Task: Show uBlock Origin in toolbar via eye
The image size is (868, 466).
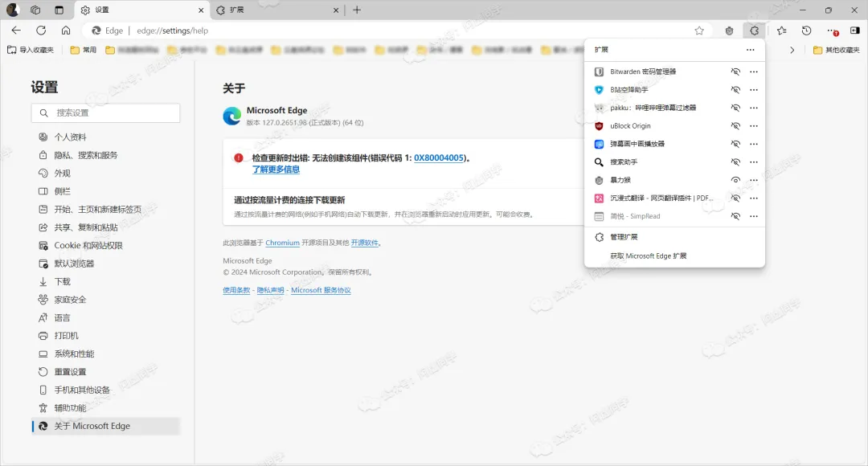Action: coord(735,126)
